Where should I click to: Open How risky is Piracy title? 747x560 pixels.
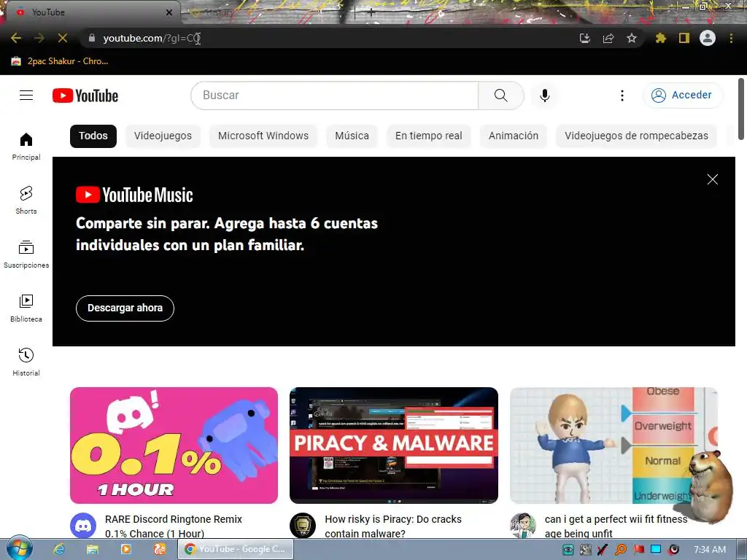click(393, 526)
